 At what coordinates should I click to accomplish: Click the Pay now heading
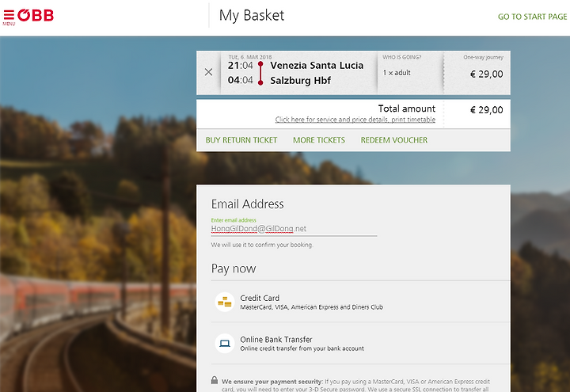[x=234, y=268]
